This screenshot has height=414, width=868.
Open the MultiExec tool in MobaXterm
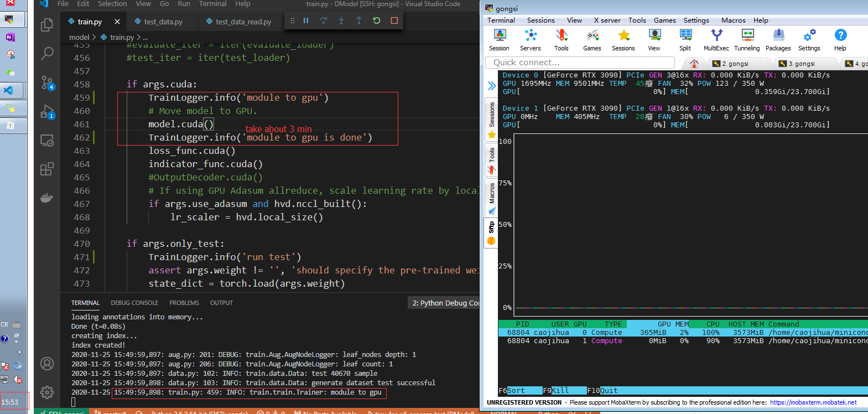716,40
